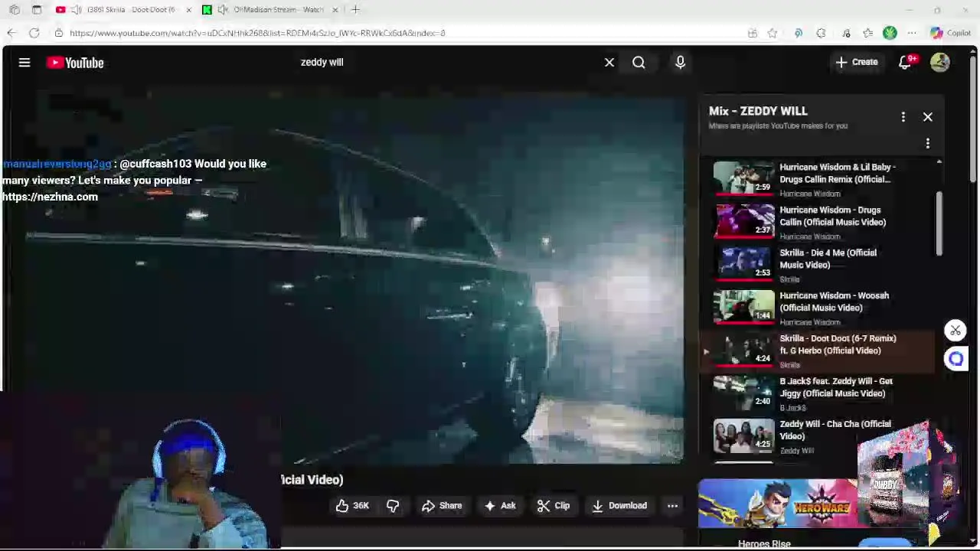980x551 pixels.
Task: Open the Create button
Action: coord(857,62)
